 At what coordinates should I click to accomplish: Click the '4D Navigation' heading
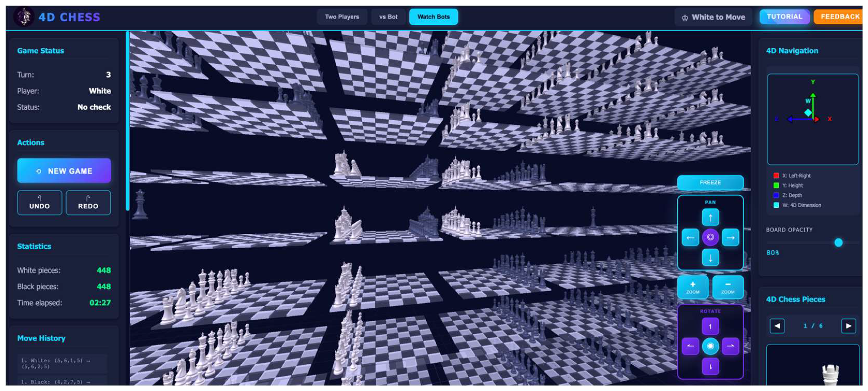pos(792,51)
